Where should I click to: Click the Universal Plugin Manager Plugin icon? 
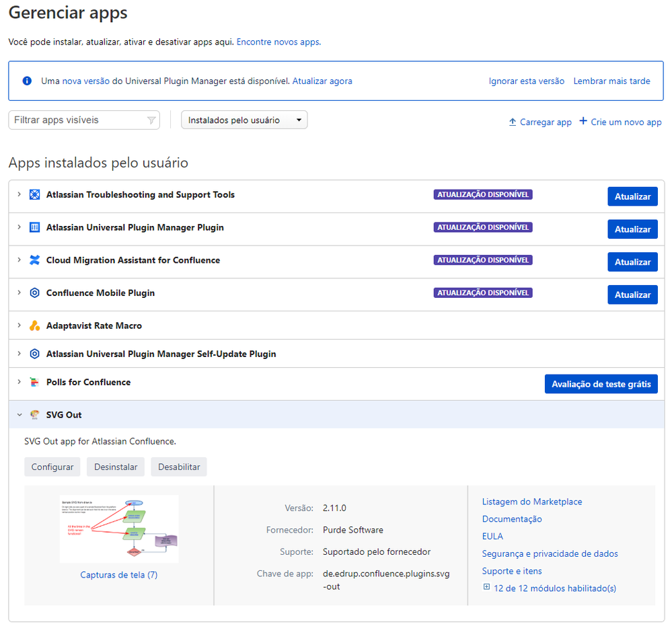click(34, 227)
